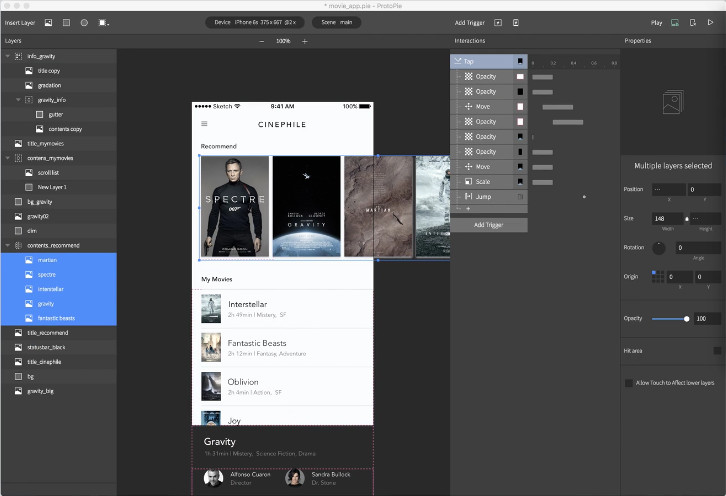Run prototype on connected device icon

pyautogui.click(x=693, y=22)
